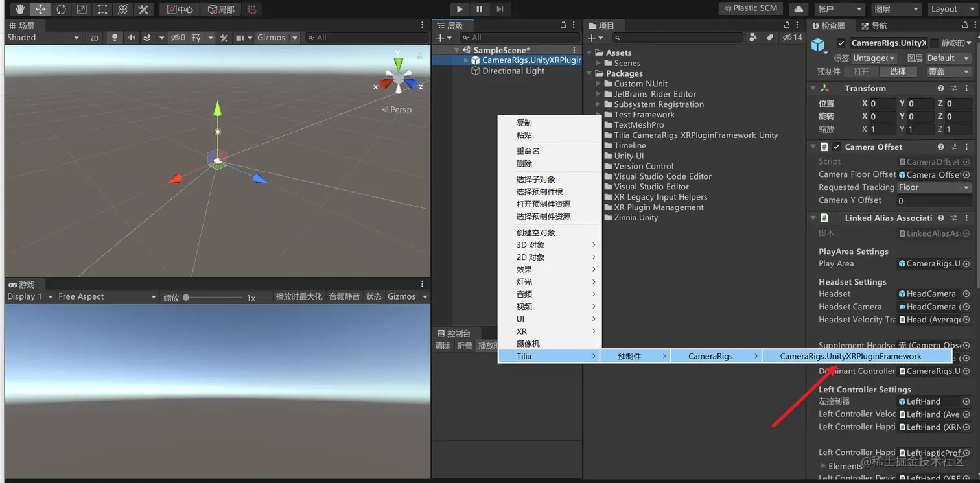This screenshot has width=980, height=483.
Task: Expand the Scenes folder
Action: point(598,63)
